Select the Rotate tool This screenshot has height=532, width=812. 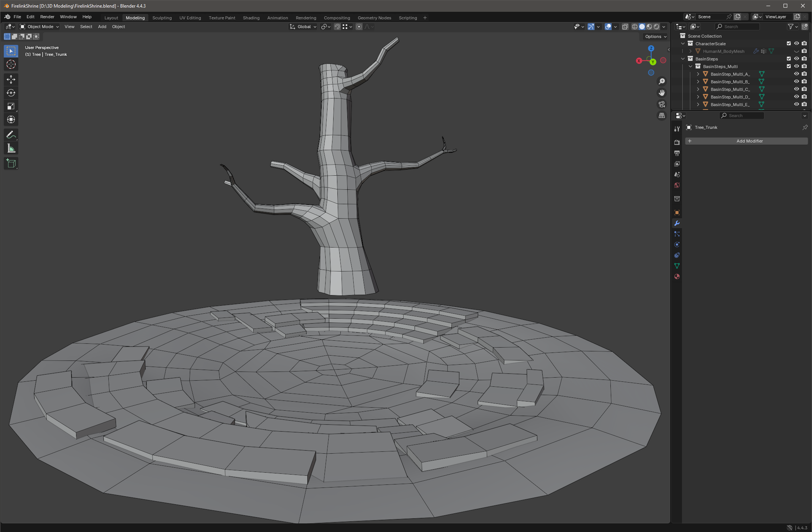click(x=11, y=93)
